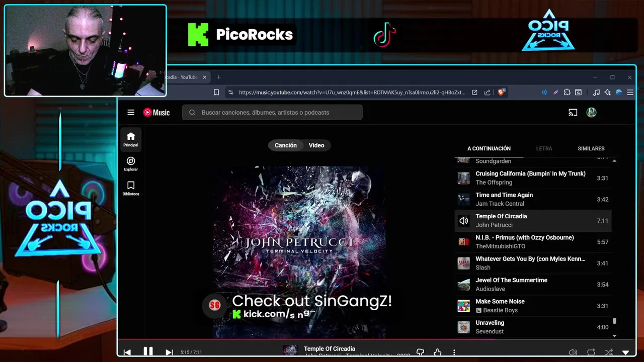Click the volume icon in player bar
644x362 pixels.
click(573, 352)
